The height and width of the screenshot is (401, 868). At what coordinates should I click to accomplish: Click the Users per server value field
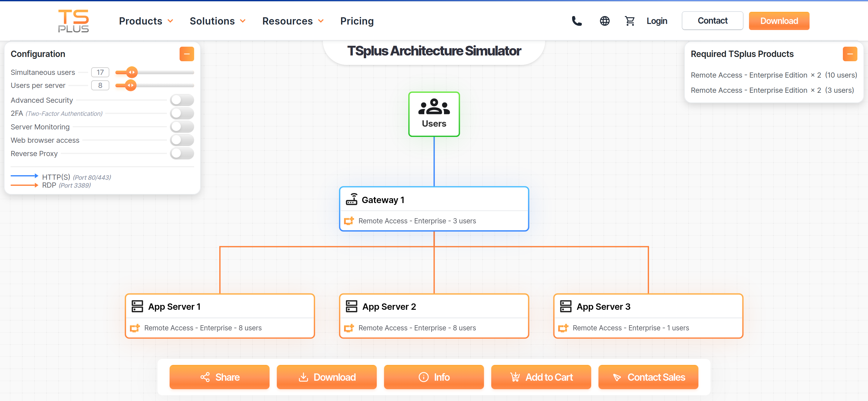tap(100, 85)
